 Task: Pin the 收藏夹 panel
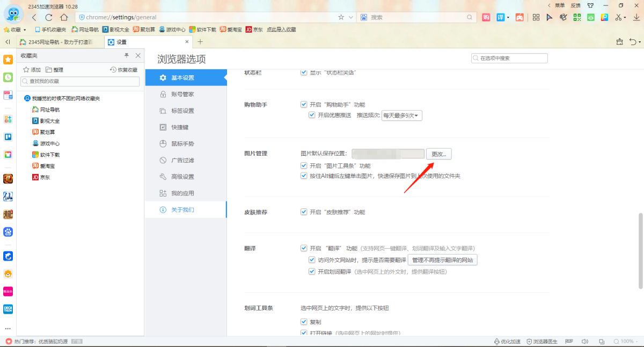tap(127, 55)
